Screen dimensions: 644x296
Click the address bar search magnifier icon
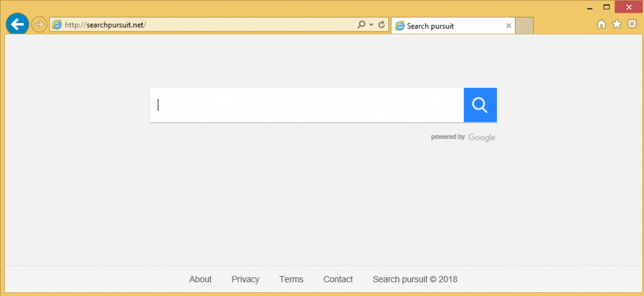[361, 25]
